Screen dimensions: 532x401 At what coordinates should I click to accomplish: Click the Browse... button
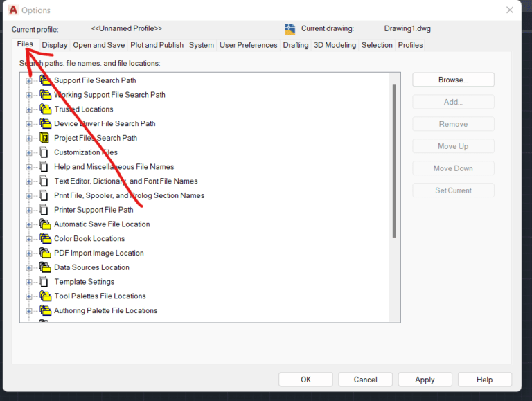click(453, 80)
